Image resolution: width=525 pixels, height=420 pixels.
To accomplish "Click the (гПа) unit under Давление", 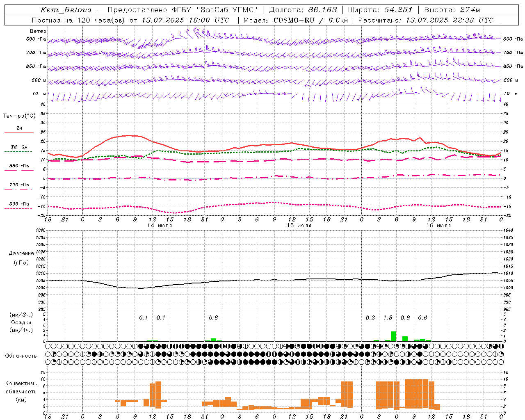I will (21, 262).
